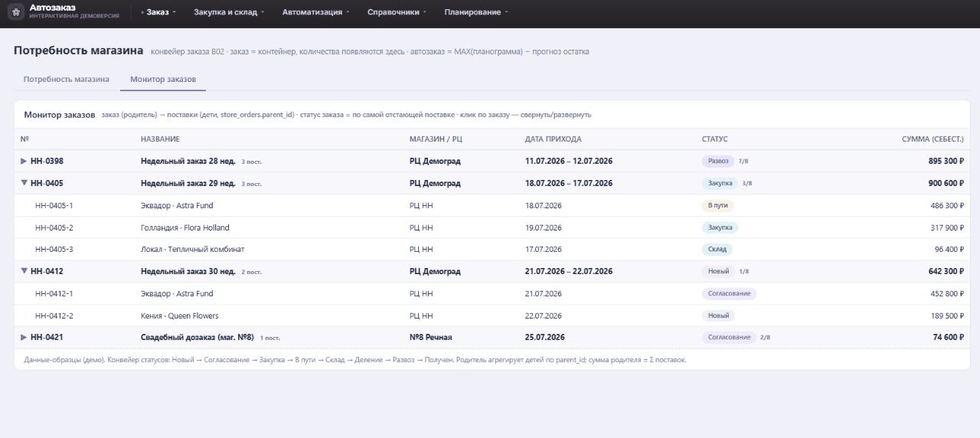This screenshot has height=438, width=980.
Task: Click Склад status badge on HH-0405-3
Action: [x=717, y=250]
